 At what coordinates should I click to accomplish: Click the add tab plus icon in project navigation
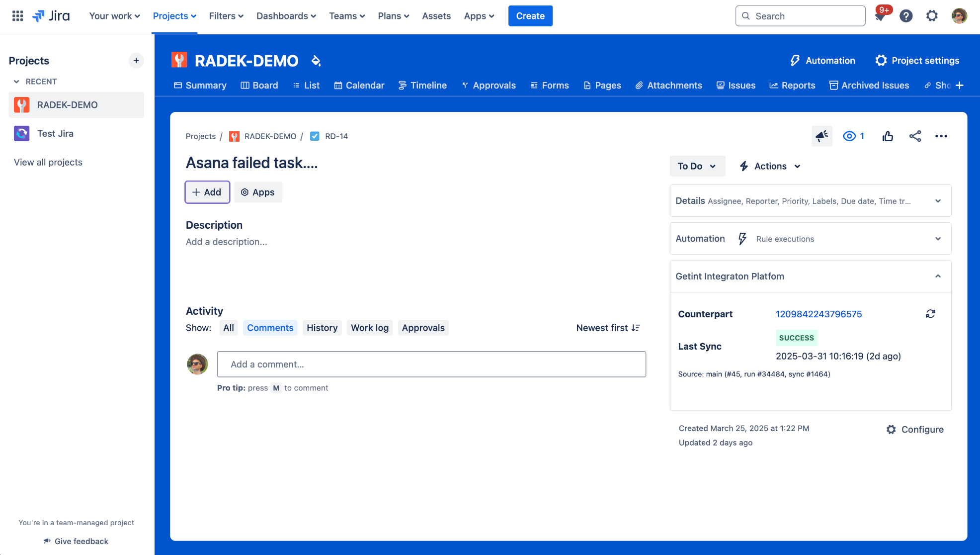coord(960,86)
